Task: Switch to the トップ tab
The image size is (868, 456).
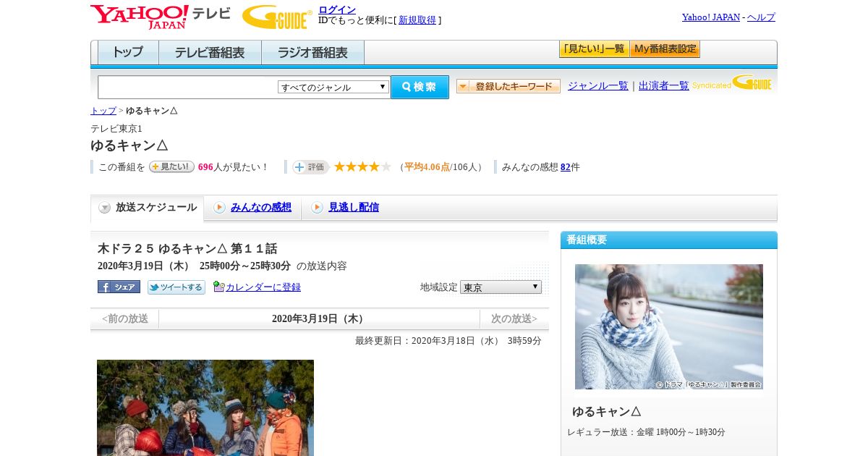Action: point(128,53)
